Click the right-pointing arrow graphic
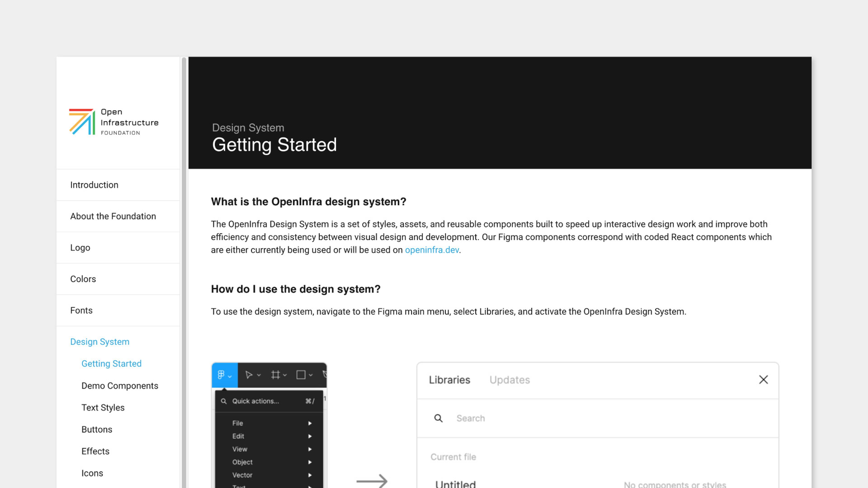The height and width of the screenshot is (488, 868). (x=372, y=481)
